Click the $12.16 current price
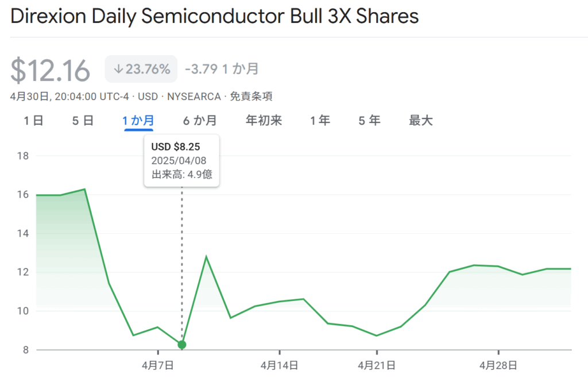The width and height of the screenshot is (588, 382). [x=51, y=71]
